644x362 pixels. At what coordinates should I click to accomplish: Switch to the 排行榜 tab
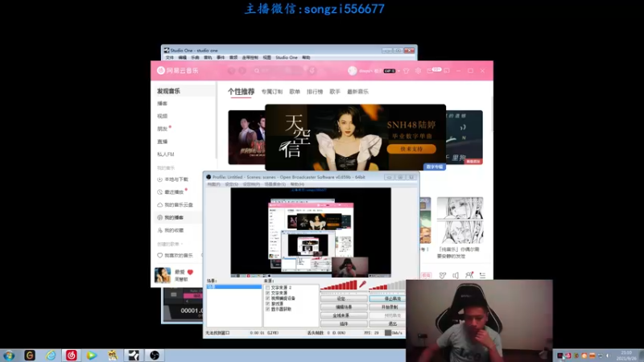click(x=315, y=92)
